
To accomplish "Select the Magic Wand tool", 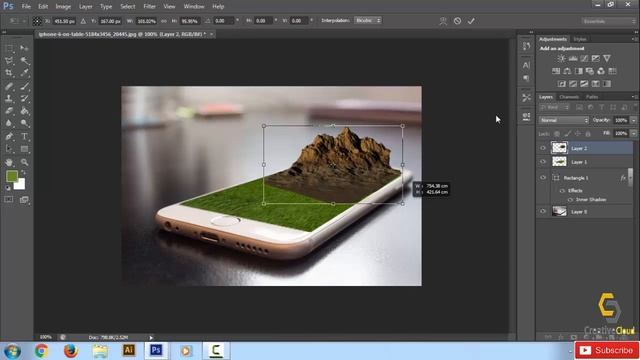I will click(24, 61).
